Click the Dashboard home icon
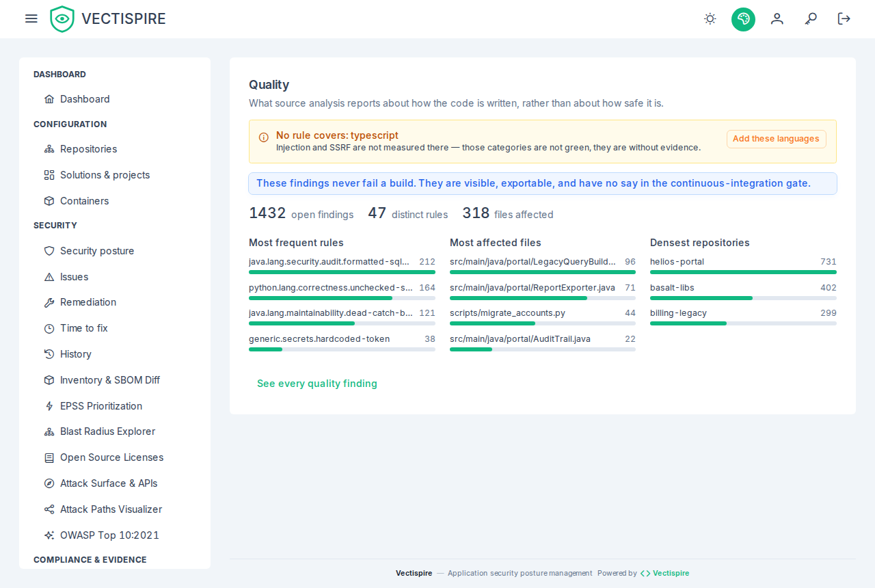This screenshot has width=875, height=588. tap(49, 99)
